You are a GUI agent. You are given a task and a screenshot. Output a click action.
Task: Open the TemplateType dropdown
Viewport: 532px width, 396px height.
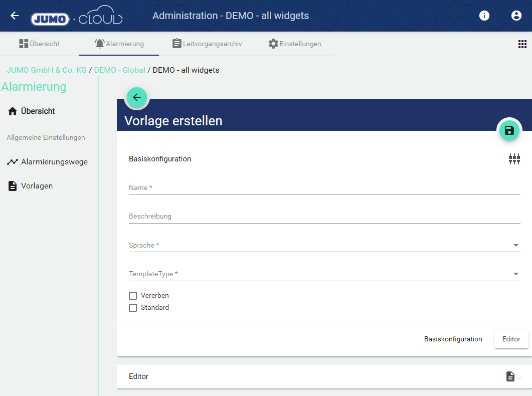[x=324, y=274]
